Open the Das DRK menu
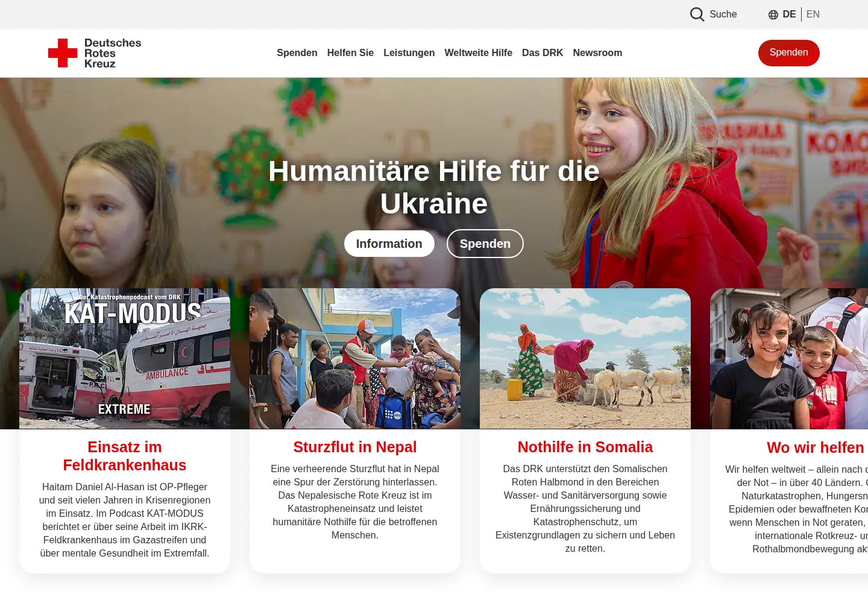The height and width of the screenshot is (603, 868). (542, 53)
